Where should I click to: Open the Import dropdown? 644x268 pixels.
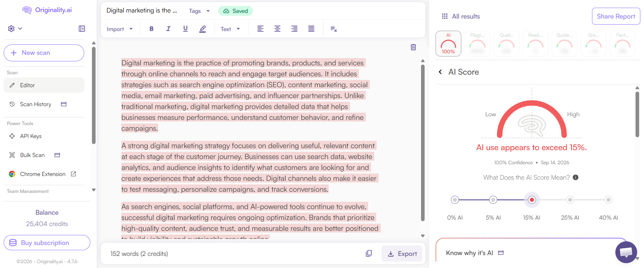[120, 29]
